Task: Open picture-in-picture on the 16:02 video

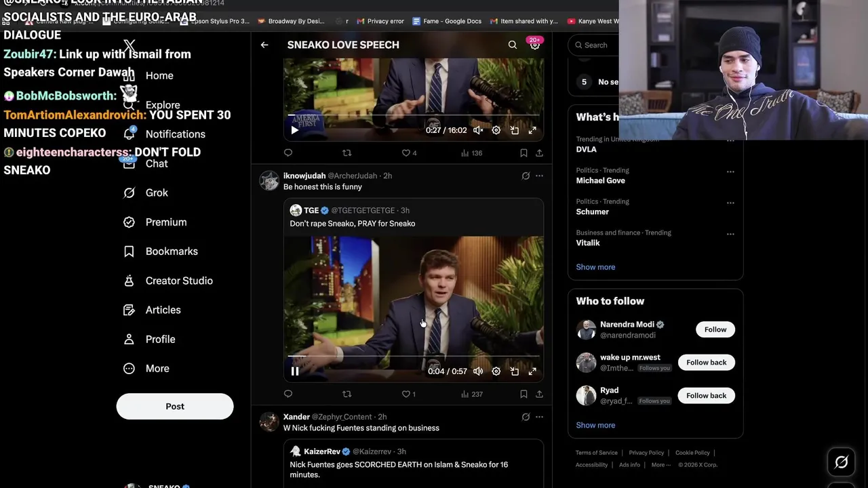Action: click(515, 130)
